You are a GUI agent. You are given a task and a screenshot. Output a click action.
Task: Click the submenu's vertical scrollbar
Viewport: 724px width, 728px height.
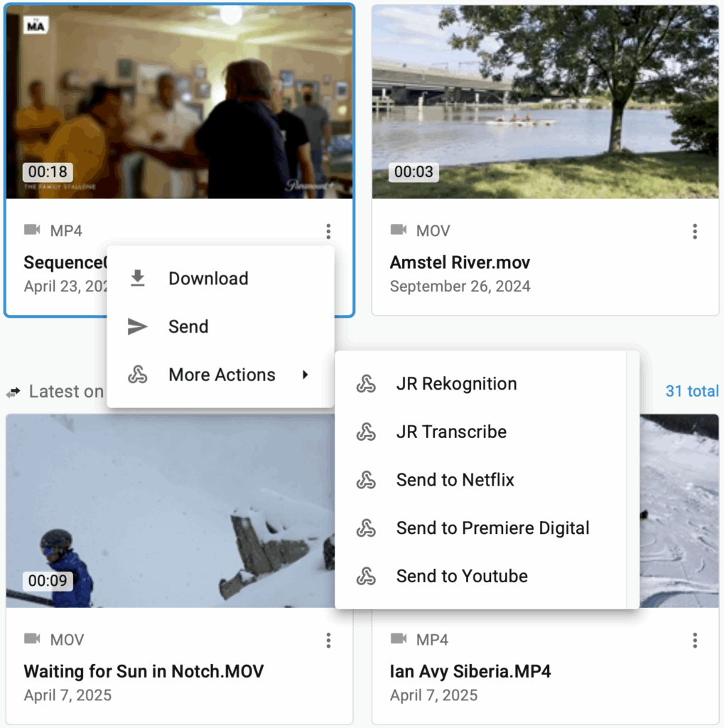pos(632,480)
